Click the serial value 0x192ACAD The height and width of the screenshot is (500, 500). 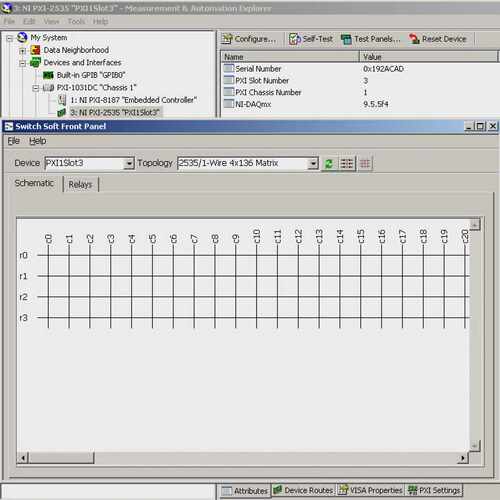[x=383, y=69]
